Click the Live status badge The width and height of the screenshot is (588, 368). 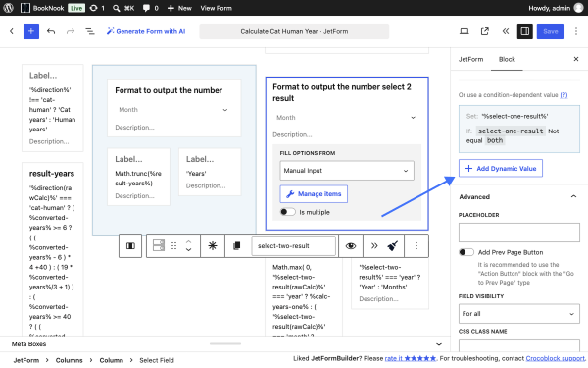[x=76, y=8]
